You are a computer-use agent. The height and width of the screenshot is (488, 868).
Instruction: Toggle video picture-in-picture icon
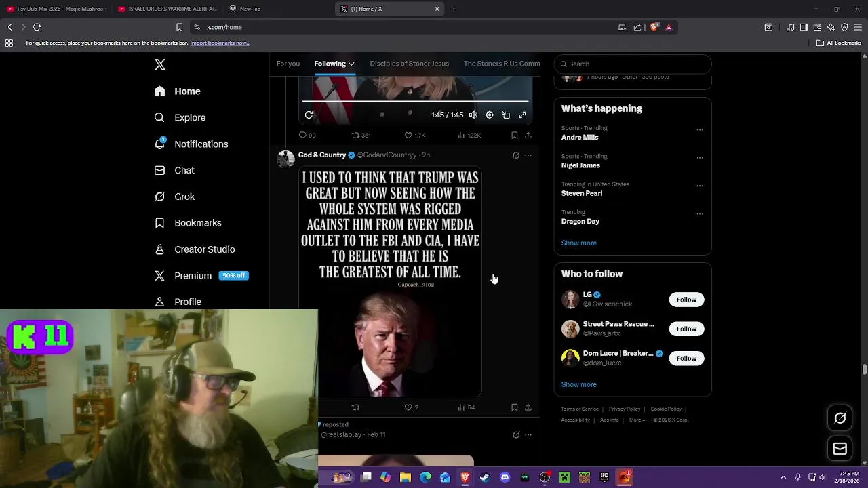(506, 115)
